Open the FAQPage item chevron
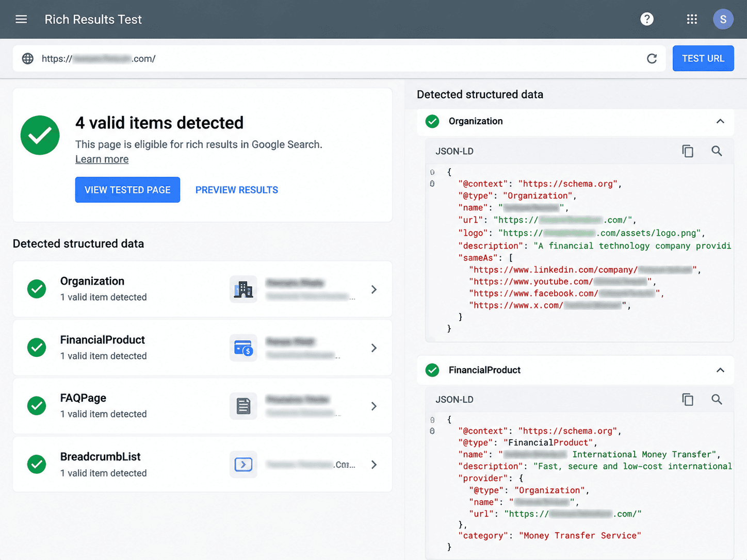Screen dimensions: 747x560 pos(374,406)
